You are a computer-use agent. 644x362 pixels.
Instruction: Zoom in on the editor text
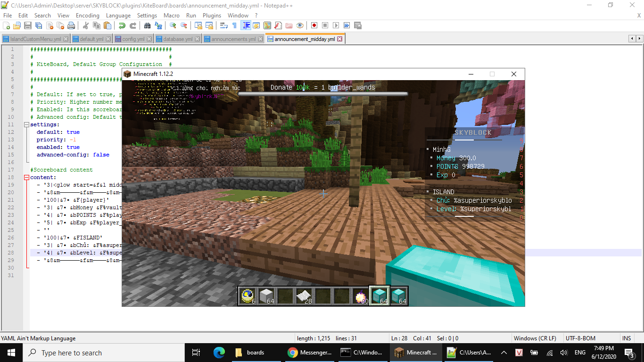[x=173, y=25]
